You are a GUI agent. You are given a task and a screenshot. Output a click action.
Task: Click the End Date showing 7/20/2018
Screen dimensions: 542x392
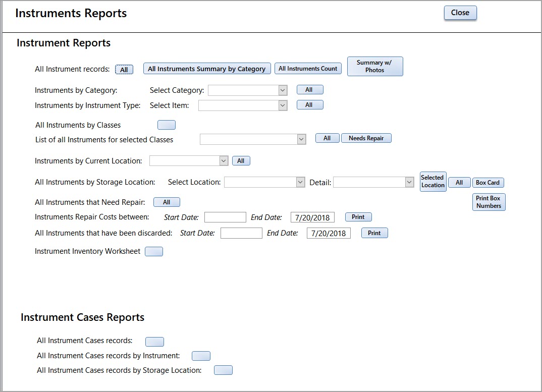(x=312, y=217)
